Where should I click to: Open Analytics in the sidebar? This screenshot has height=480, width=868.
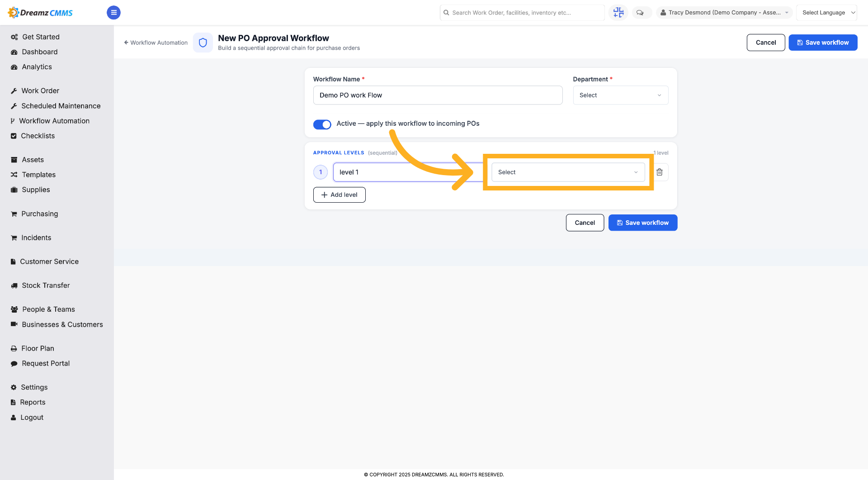(x=37, y=67)
